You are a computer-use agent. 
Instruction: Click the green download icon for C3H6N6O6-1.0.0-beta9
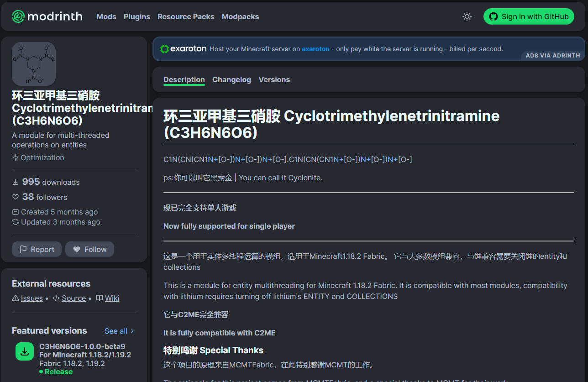24,352
